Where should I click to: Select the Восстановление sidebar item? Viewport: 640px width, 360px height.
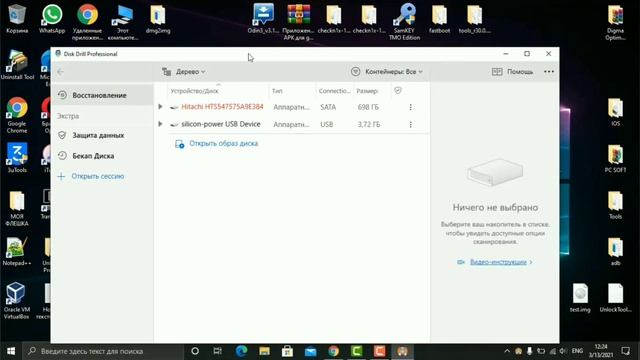102,95
